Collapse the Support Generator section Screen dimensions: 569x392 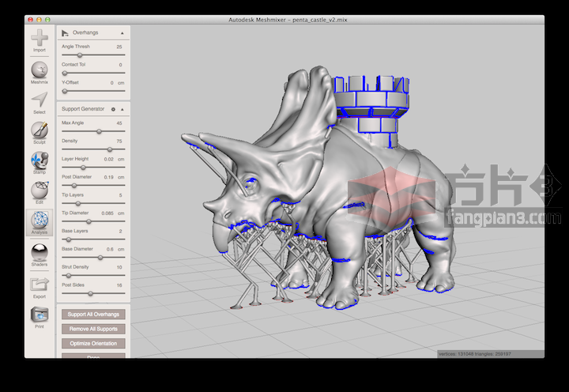tap(122, 109)
